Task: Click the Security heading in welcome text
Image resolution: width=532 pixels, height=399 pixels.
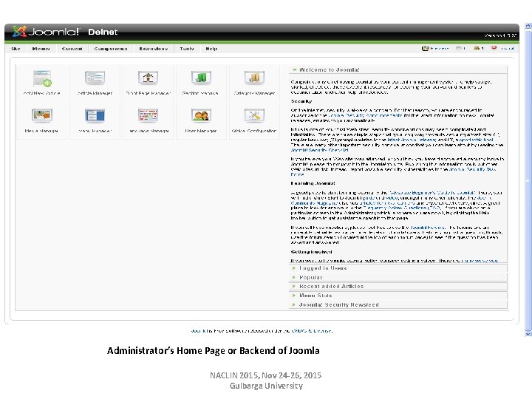Action: click(x=301, y=101)
